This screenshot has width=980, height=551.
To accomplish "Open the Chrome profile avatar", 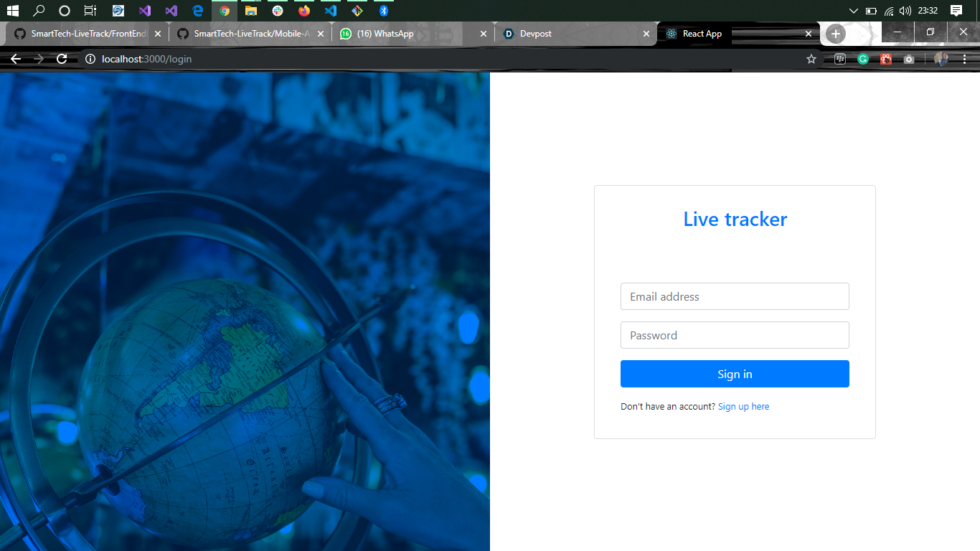I will (x=941, y=59).
